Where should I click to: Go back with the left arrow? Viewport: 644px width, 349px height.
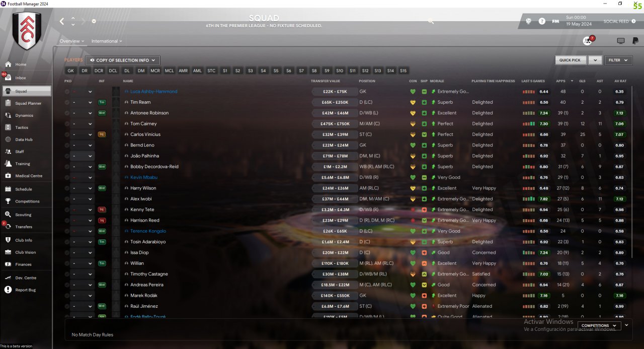(62, 21)
